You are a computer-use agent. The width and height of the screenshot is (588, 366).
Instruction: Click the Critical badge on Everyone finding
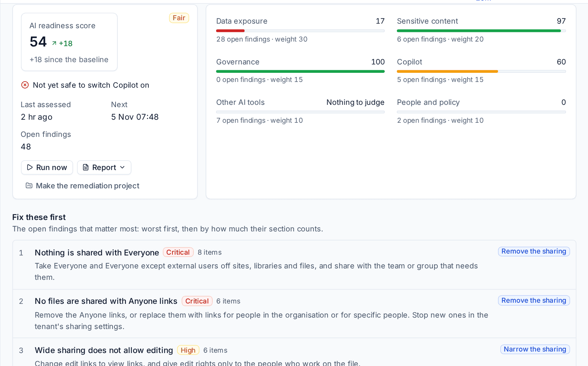[178, 252]
